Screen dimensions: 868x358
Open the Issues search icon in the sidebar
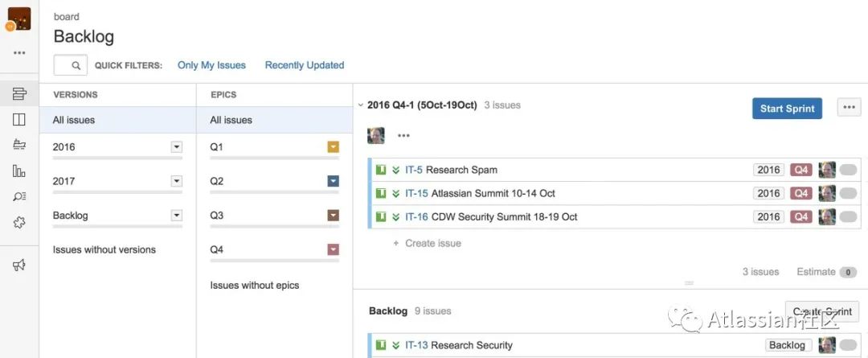[19, 196]
